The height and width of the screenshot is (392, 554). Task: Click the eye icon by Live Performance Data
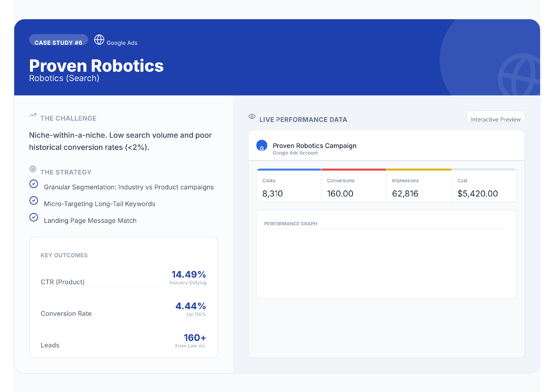click(252, 116)
